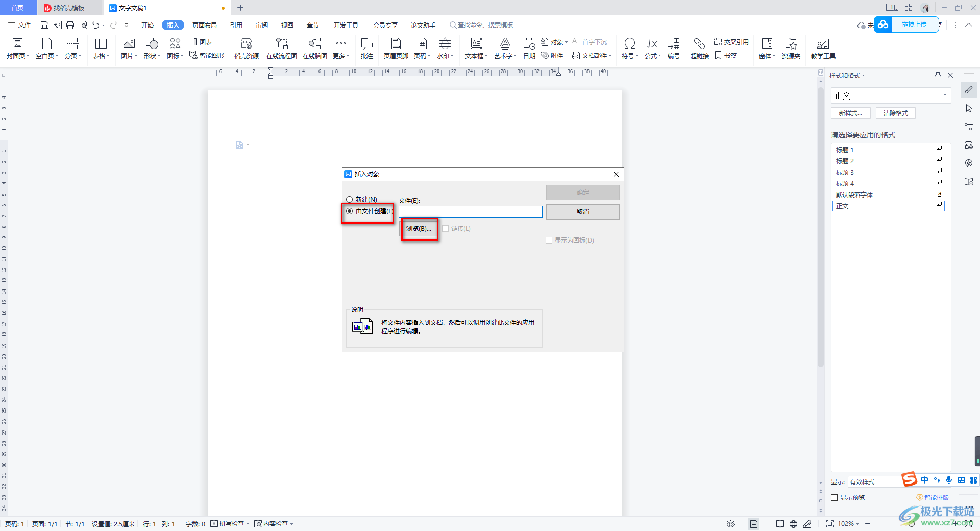This screenshot has height=531, width=980.
Task: Open online mind map (在线脑图)
Action: (x=314, y=49)
